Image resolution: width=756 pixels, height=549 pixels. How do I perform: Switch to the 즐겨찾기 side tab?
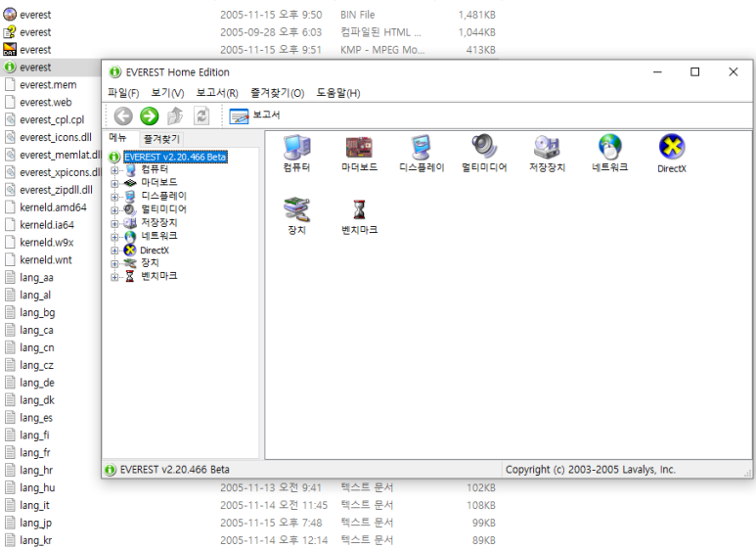(x=161, y=139)
